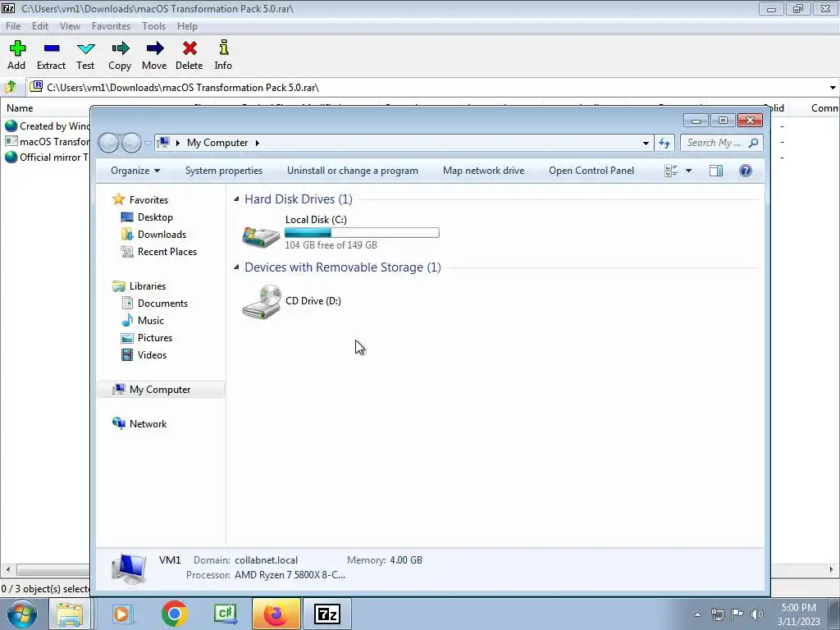Select My Computer in navigation pane
Viewport: 840px width, 630px height.
[160, 390]
